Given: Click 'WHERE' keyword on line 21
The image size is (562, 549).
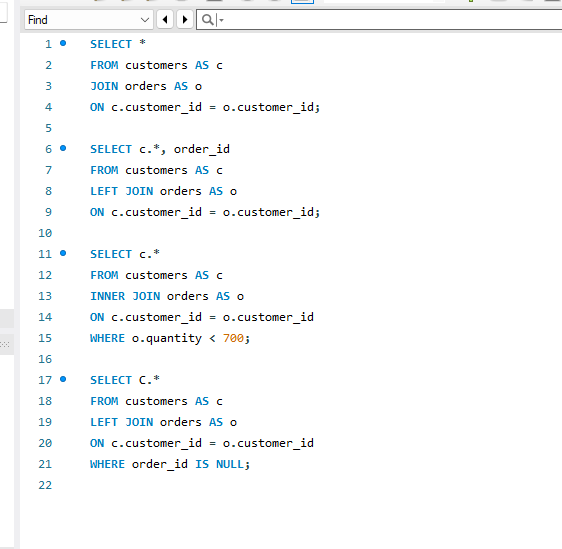Looking at the screenshot, I should tap(108, 464).
